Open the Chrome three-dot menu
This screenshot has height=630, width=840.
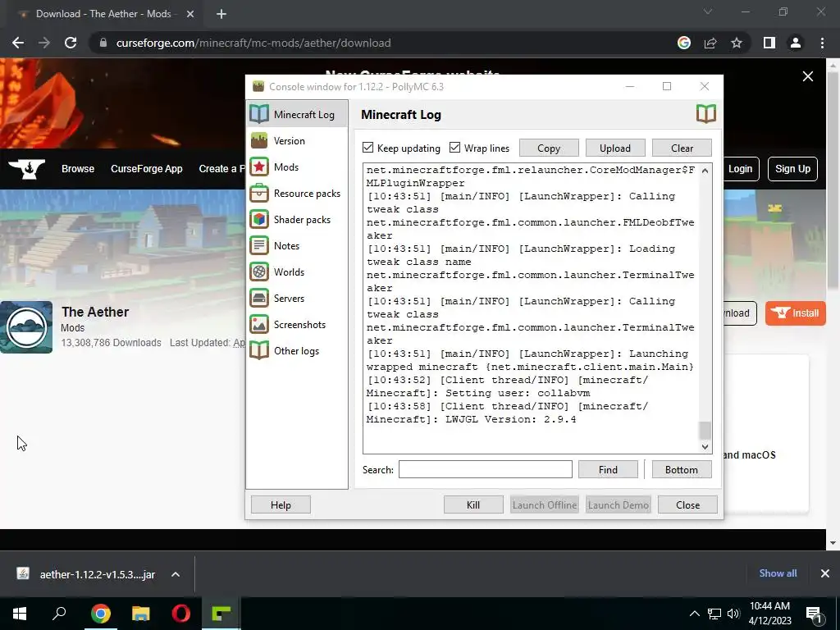[822, 43]
